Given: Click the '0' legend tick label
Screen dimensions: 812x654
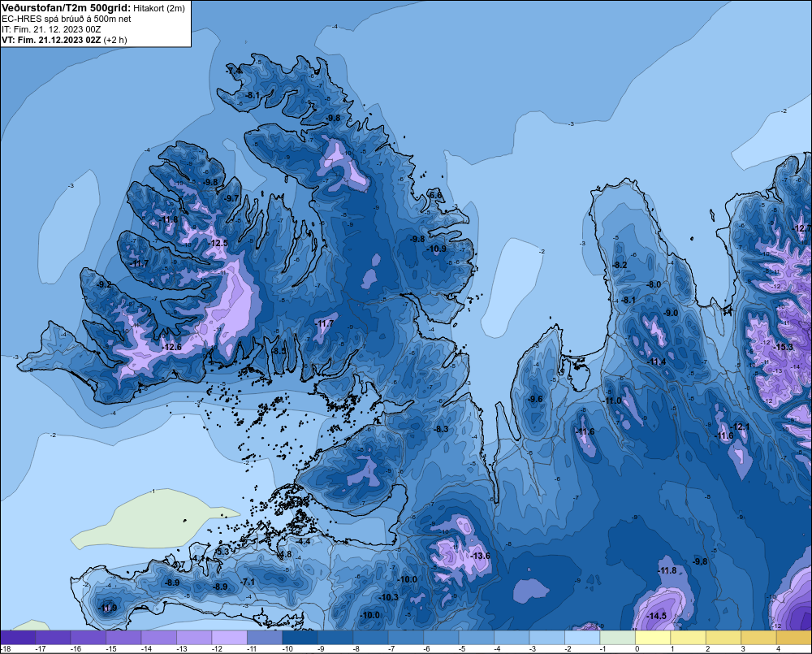Looking at the screenshot, I should tap(637, 649).
